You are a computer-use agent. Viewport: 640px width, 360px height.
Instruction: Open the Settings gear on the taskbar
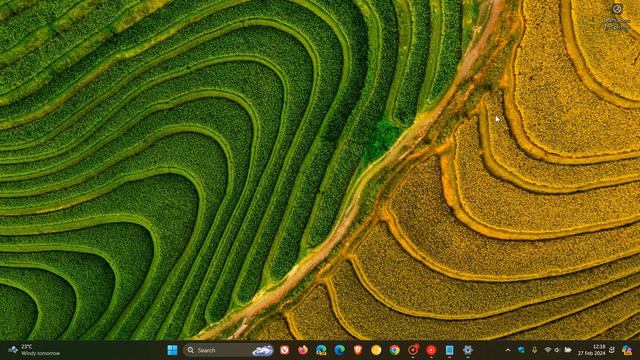point(468,350)
